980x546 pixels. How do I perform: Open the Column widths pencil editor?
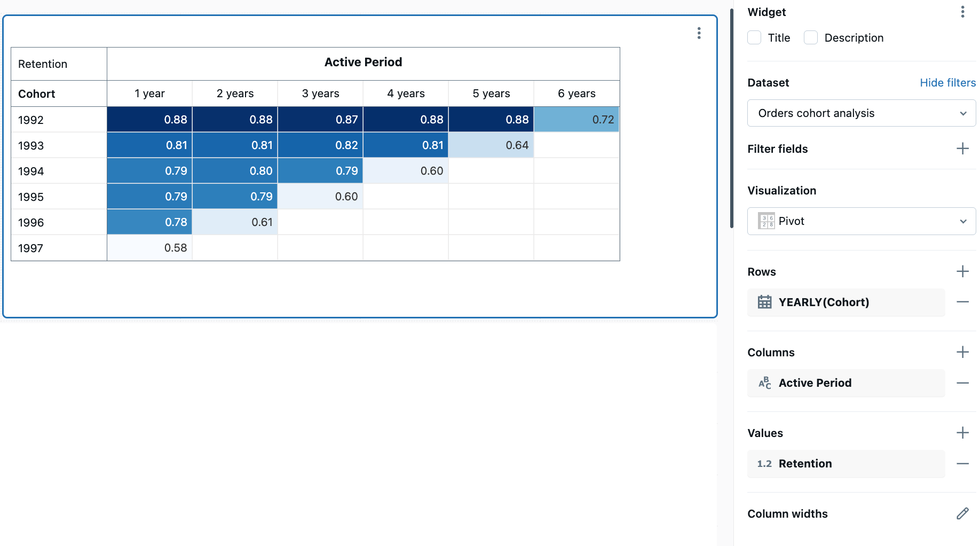click(x=962, y=513)
